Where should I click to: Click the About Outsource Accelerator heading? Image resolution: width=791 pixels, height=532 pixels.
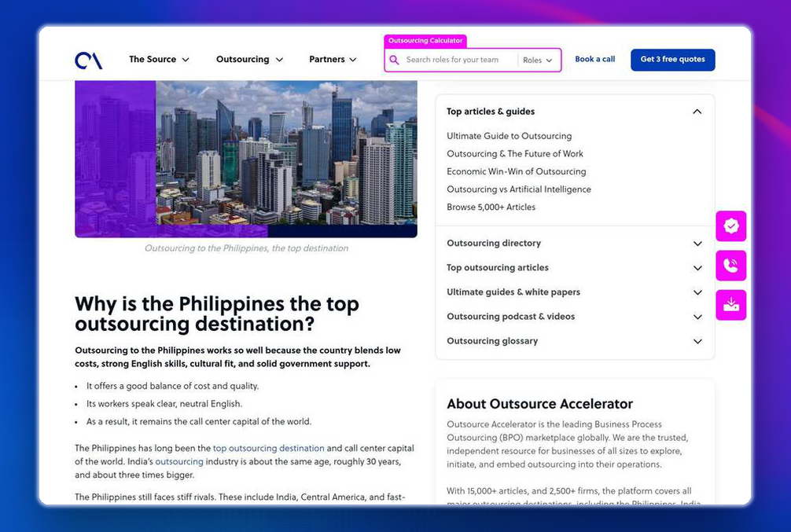pyautogui.click(x=539, y=404)
